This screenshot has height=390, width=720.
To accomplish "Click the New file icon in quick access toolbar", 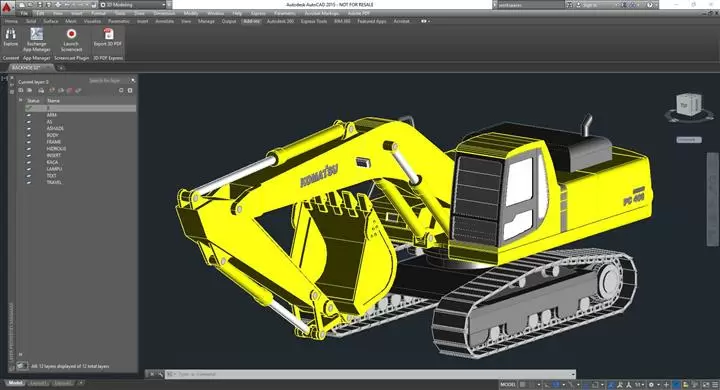I will [x=21, y=5].
